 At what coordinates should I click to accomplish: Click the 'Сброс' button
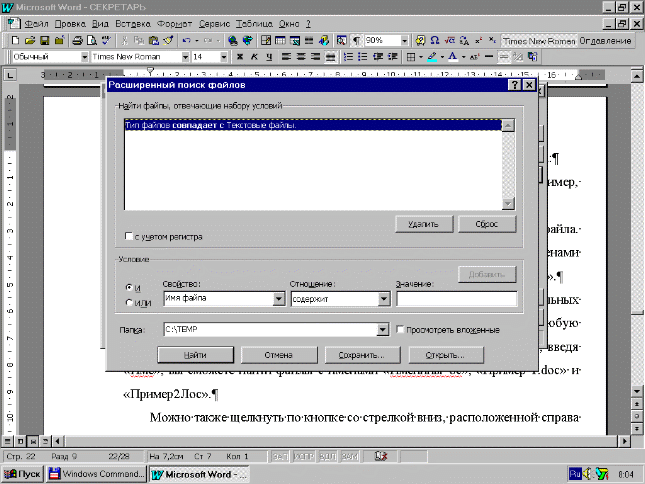pos(487,224)
